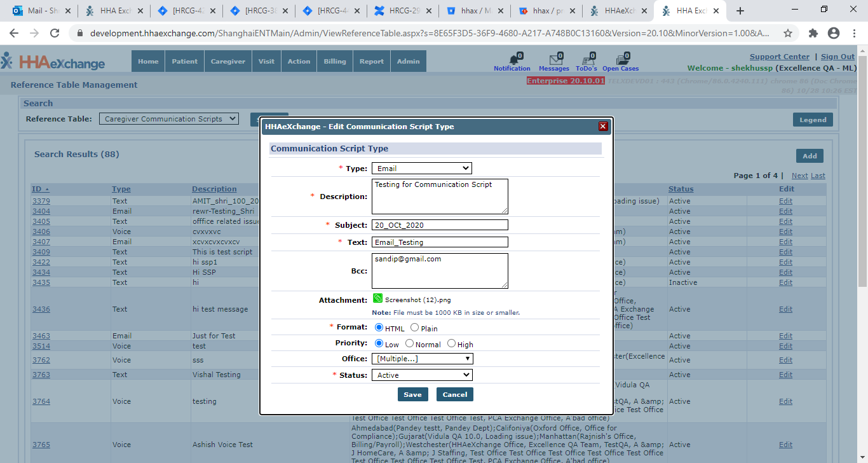Image resolution: width=868 pixels, height=463 pixels.
Task: Open the Caregiver menu
Action: [x=228, y=61]
